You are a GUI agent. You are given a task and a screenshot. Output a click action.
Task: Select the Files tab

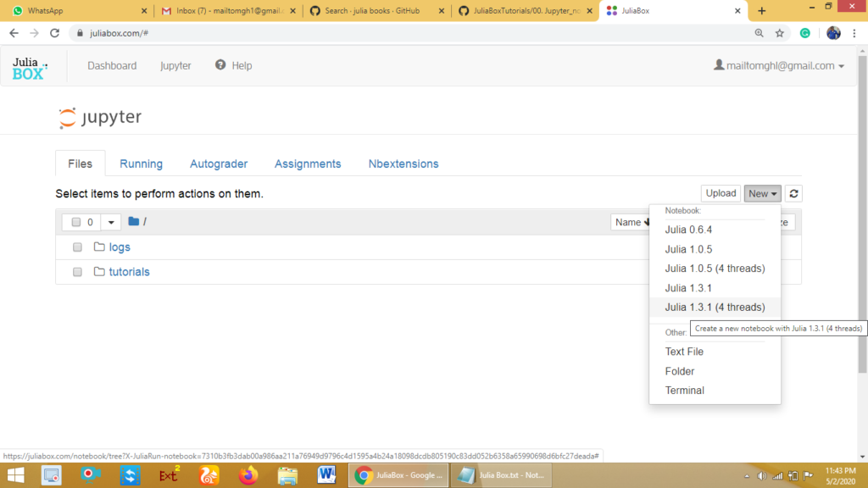coord(81,164)
